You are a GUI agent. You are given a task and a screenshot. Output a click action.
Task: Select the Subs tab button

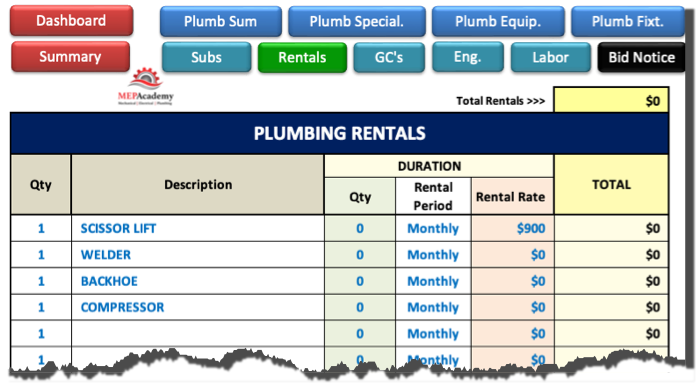206,57
